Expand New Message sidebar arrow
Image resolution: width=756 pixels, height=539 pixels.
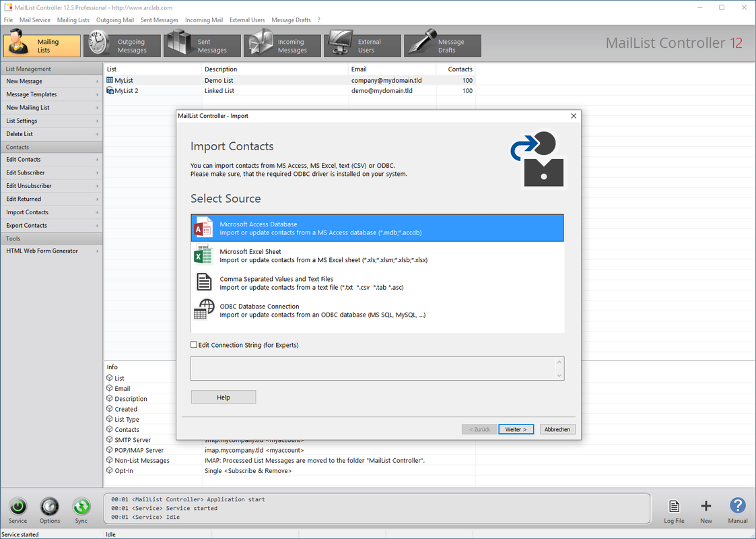pyautogui.click(x=97, y=82)
